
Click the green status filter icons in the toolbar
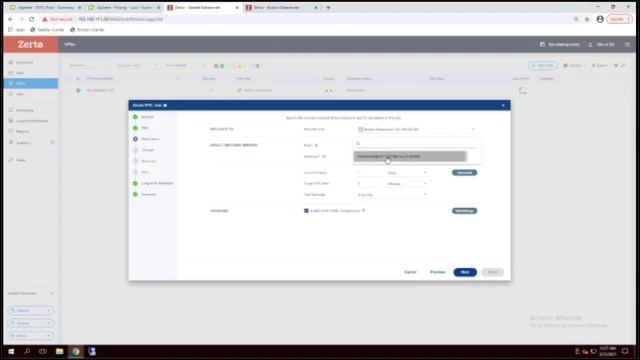(219, 66)
